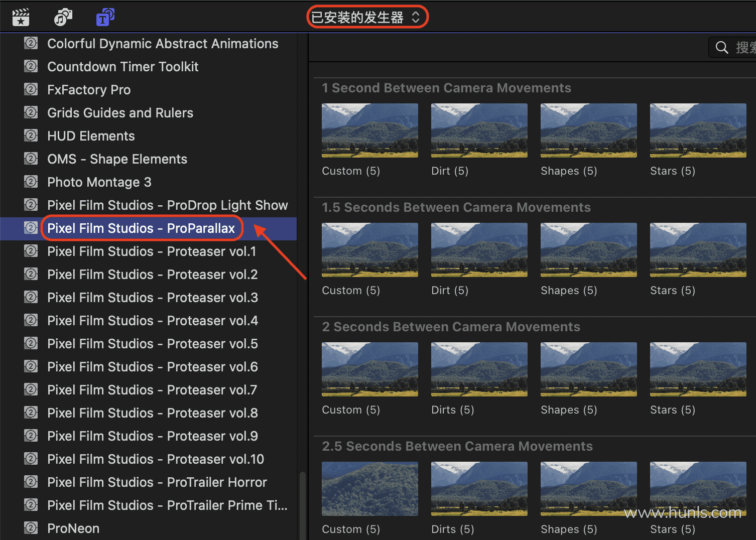Viewport: 756px width, 540px height.
Task: Click the icon next to FxFactory Pro
Action: [31, 89]
